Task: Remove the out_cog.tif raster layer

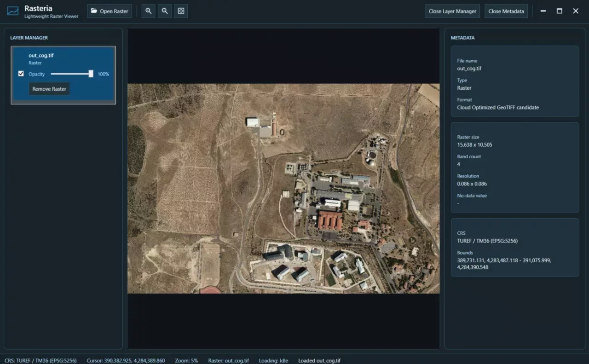Action: [x=49, y=89]
